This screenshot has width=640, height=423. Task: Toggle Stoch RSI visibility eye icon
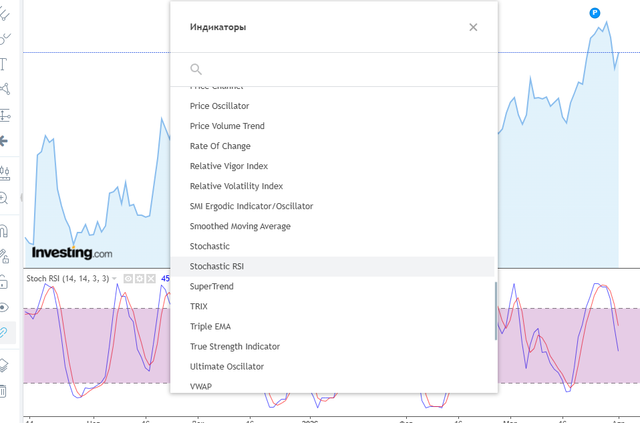click(x=128, y=278)
